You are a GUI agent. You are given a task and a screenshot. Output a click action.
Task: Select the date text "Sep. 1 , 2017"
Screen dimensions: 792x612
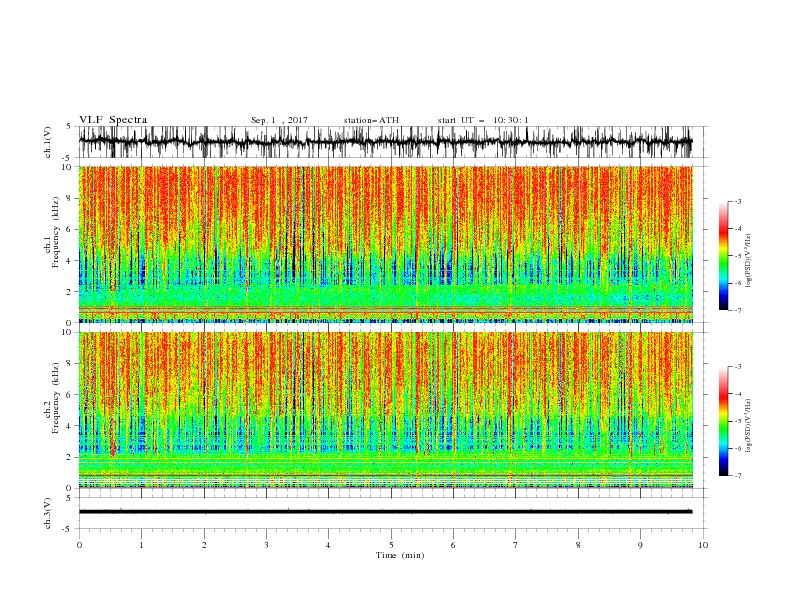click(279, 120)
